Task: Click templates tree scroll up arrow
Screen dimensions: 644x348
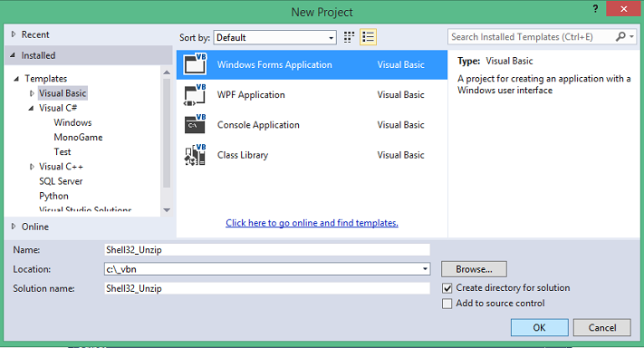Action: [167, 72]
